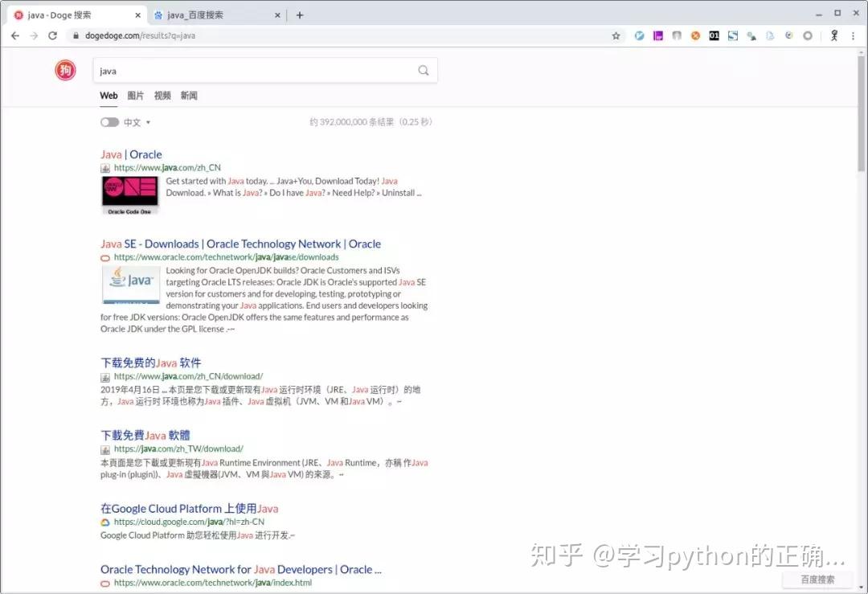
Task: Expand the 中文 dropdown arrow
Action: tap(149, 122)
